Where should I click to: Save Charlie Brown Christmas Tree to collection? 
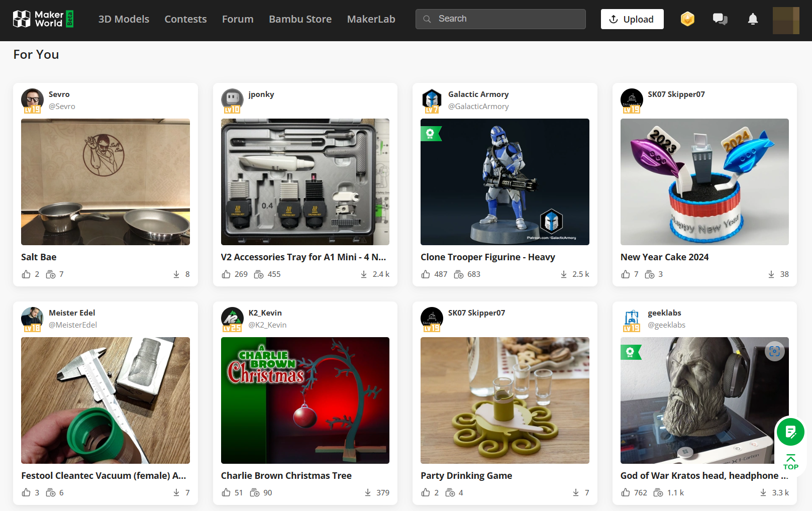(255, 493)
